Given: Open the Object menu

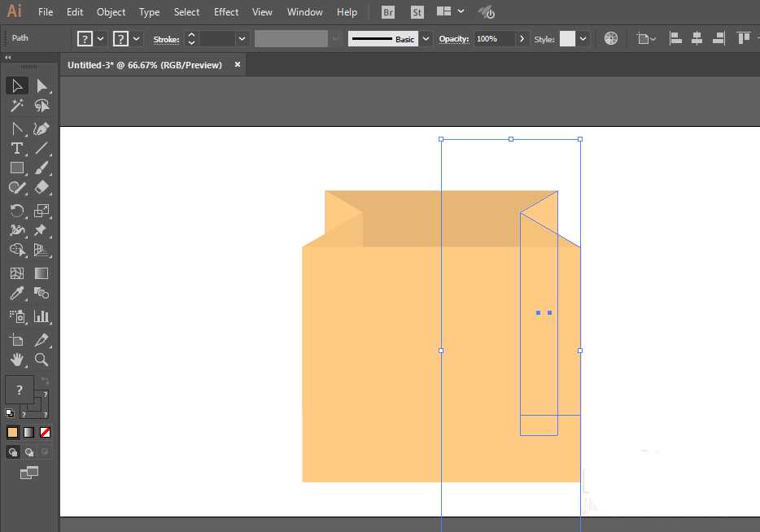Looking at the screenshot, I should click(111, 12).
